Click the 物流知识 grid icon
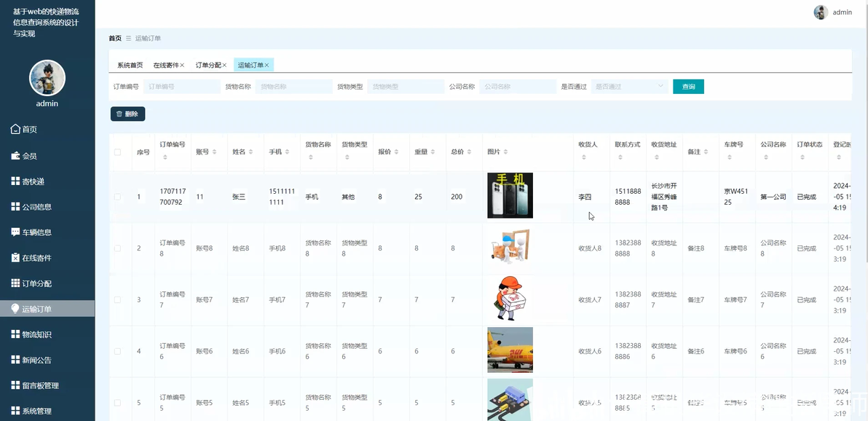This screenshot has height=421, width=868. [15, 334]
